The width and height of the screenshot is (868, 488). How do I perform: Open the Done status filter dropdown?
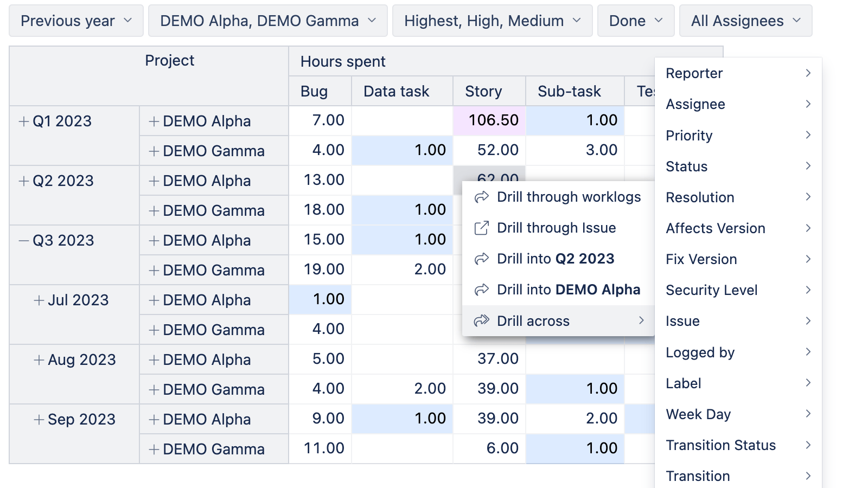click(635, 21)
